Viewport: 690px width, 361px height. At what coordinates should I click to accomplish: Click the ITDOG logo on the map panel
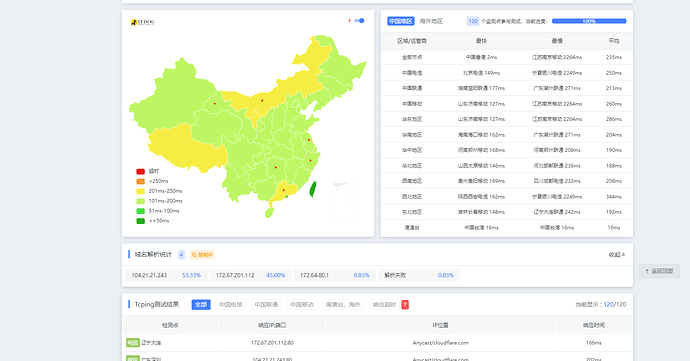(143, 22)
